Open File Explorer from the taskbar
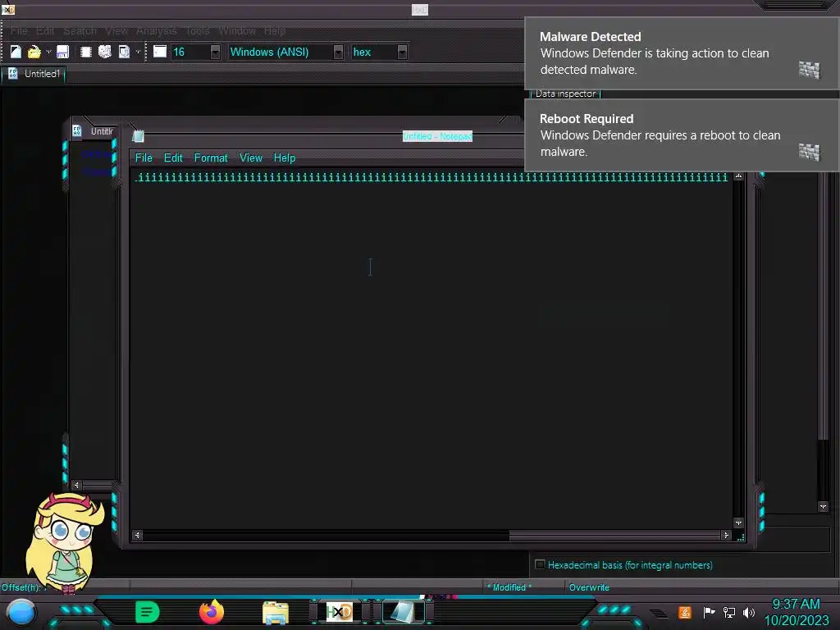 click(x=276, y=613)
